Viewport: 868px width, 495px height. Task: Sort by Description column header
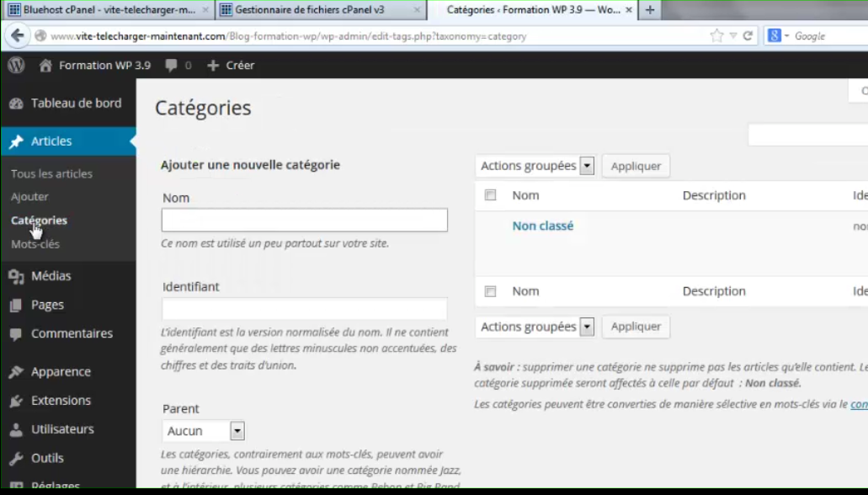coord(714,195)
